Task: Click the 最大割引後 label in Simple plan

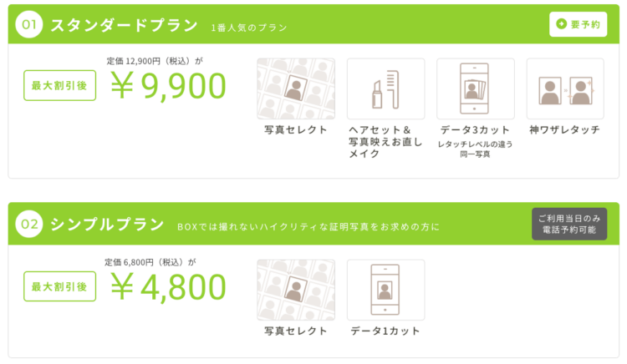Action: 59,286
